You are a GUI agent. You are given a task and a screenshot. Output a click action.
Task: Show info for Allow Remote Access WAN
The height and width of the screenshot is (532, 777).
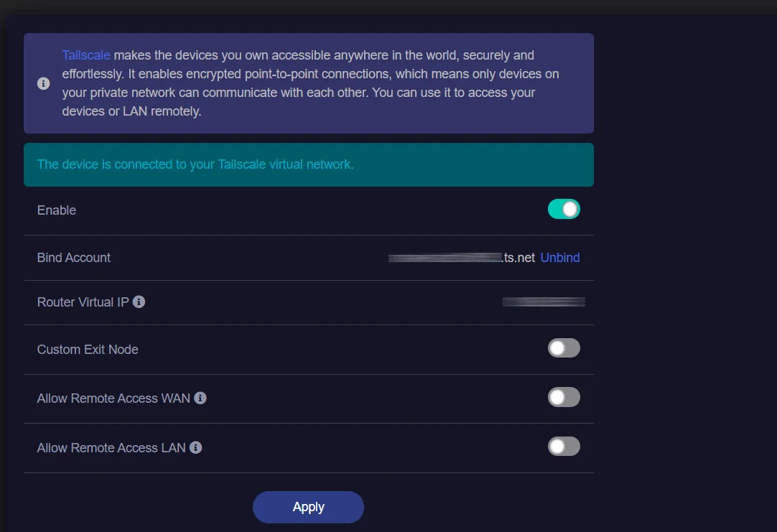coord(200,398)
